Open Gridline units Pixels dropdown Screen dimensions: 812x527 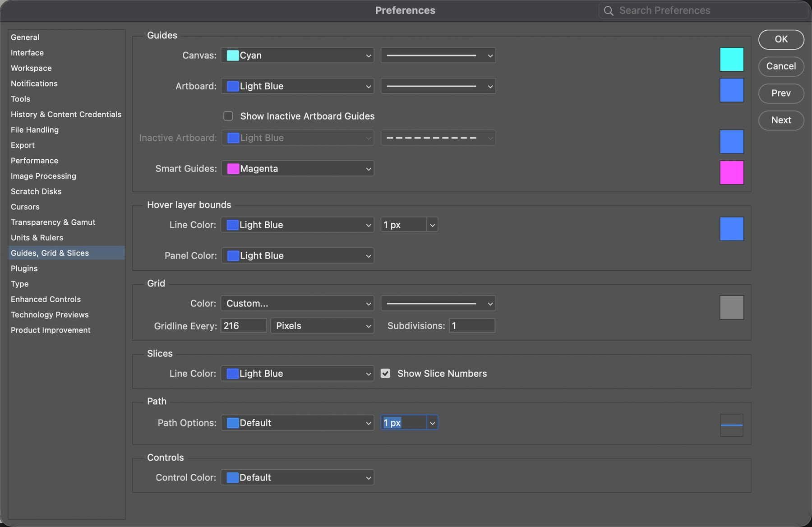coord(322,326)
